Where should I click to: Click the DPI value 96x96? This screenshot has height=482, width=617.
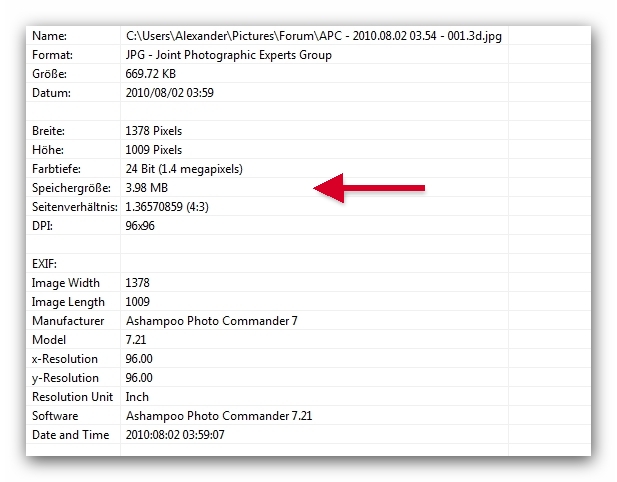(x=142, y=225)
